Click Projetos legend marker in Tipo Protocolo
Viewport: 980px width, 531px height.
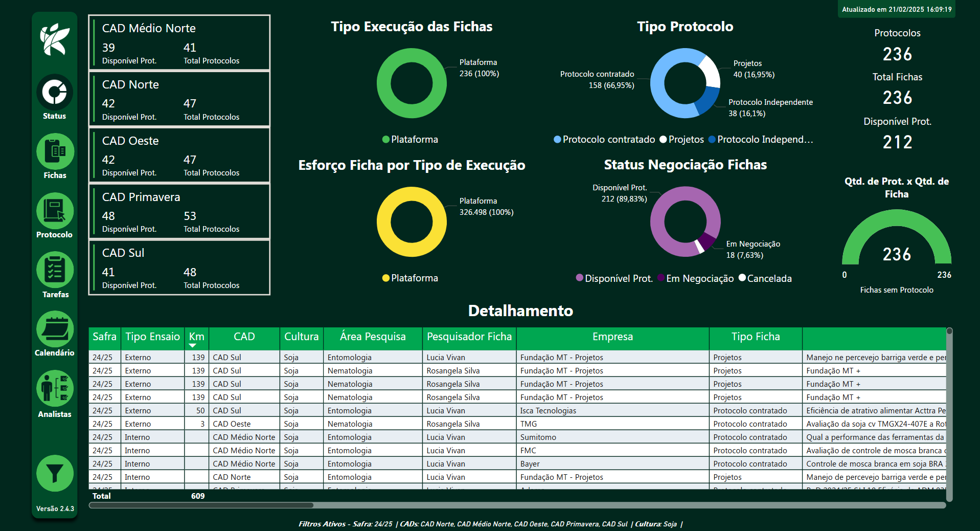tap(663, 140)
